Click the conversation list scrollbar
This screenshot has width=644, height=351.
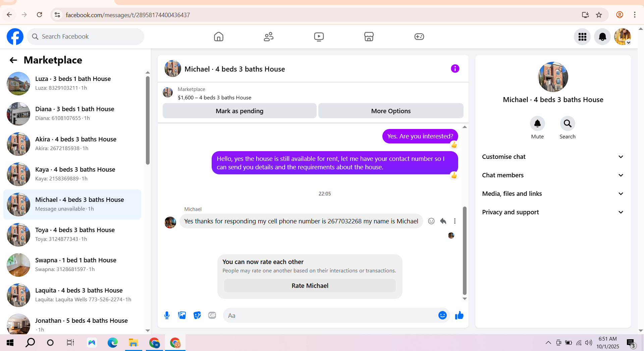point(148,121)
